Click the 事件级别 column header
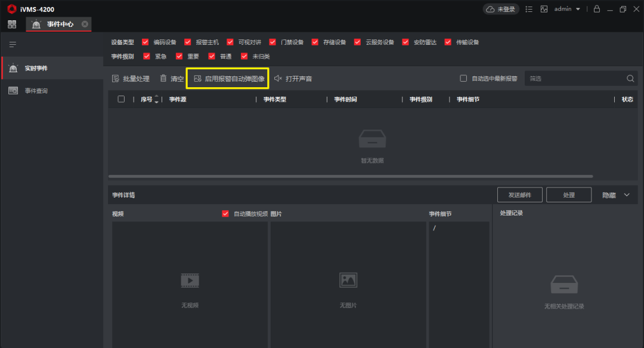This screenshot has height=348, width=644. (x=421, y=99)
